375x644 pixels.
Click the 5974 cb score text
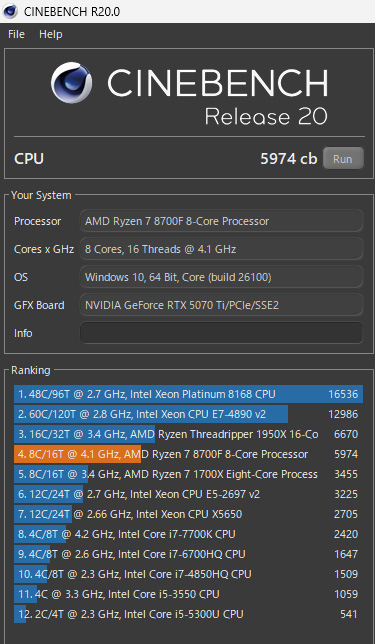pos(288,159)
